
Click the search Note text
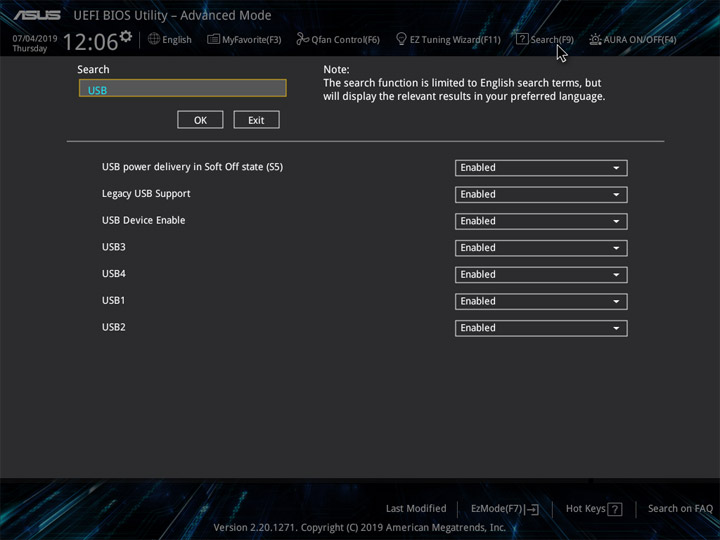[464, 83]
